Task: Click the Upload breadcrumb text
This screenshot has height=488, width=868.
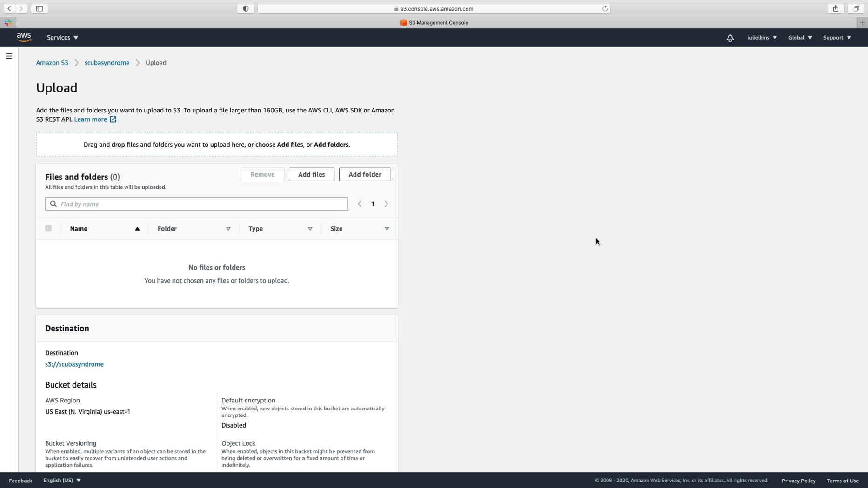Action: click(x=156, y=63)
